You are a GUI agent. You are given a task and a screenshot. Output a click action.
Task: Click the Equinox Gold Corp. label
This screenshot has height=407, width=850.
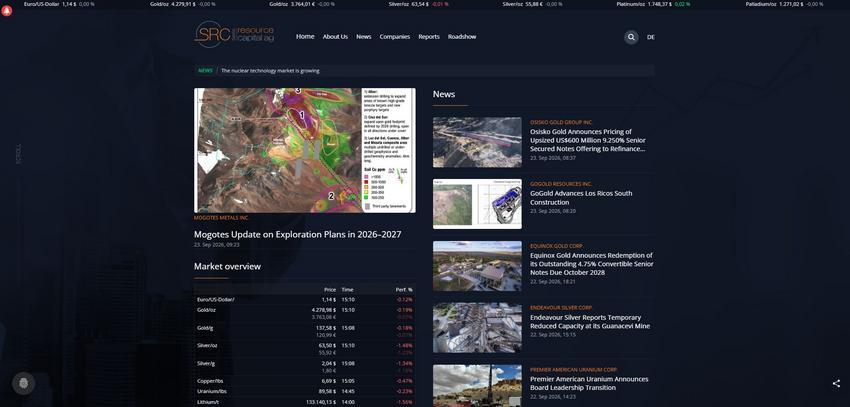[557, 246]
